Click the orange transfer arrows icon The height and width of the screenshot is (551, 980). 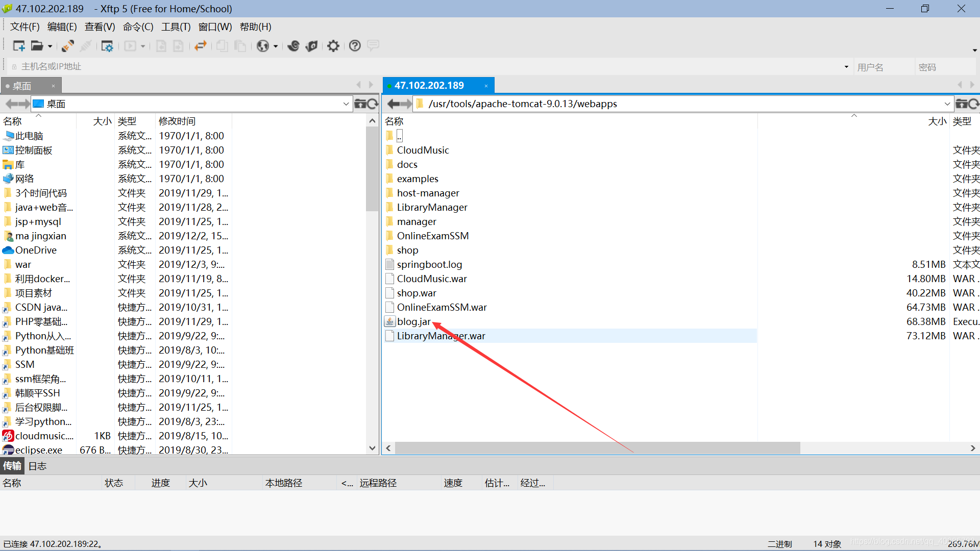[200, 46]
